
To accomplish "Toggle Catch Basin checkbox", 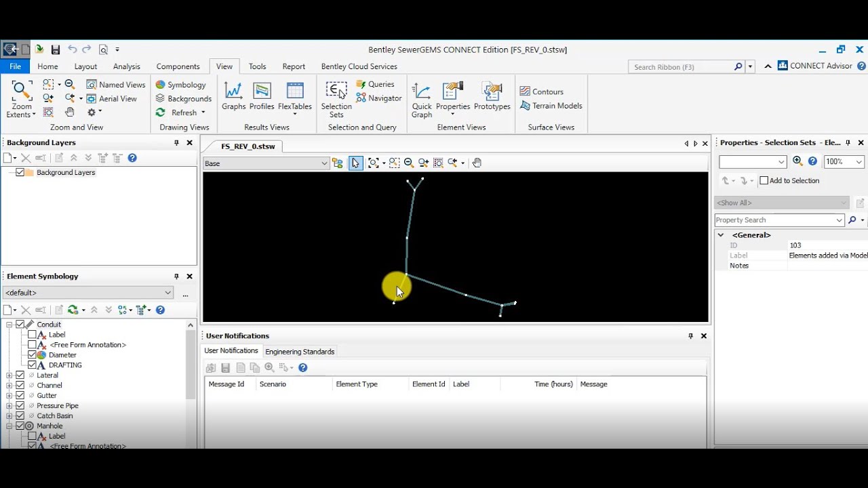I will [20, 416].
